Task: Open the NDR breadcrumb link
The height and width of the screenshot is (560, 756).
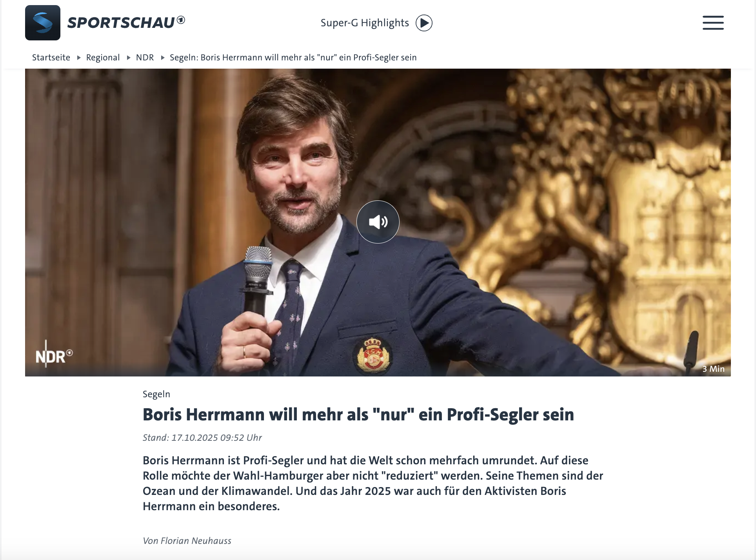Action: 145,57
